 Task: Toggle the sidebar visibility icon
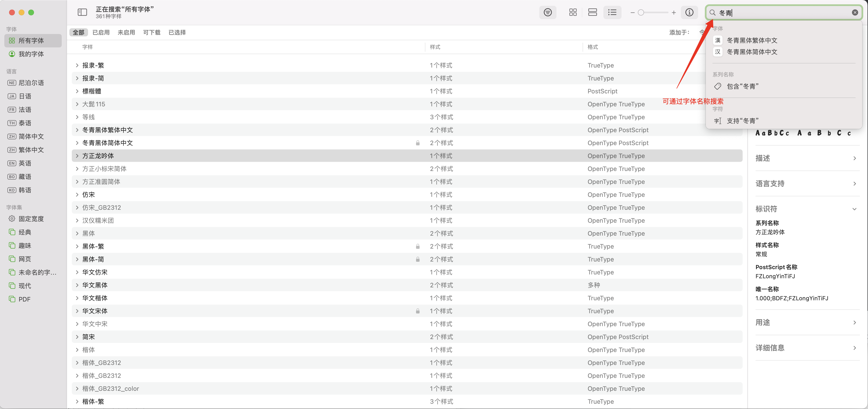point(82,12)
